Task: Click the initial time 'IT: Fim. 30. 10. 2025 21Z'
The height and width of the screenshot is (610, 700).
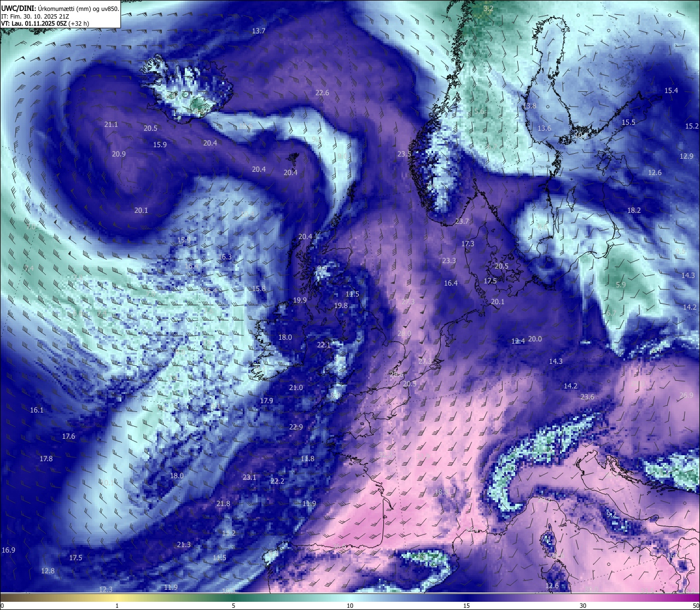Action: pos(35,16)
